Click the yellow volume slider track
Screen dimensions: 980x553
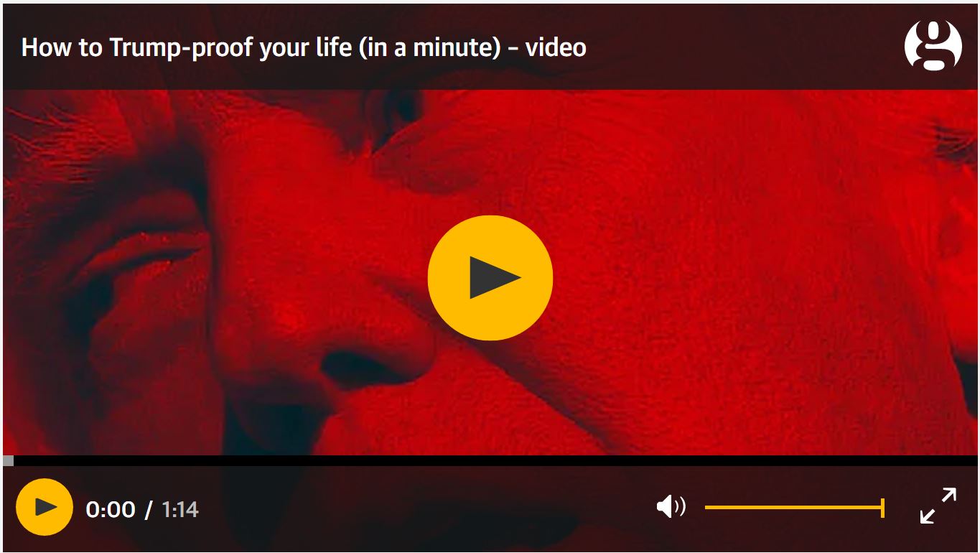(x=794, y=507)
